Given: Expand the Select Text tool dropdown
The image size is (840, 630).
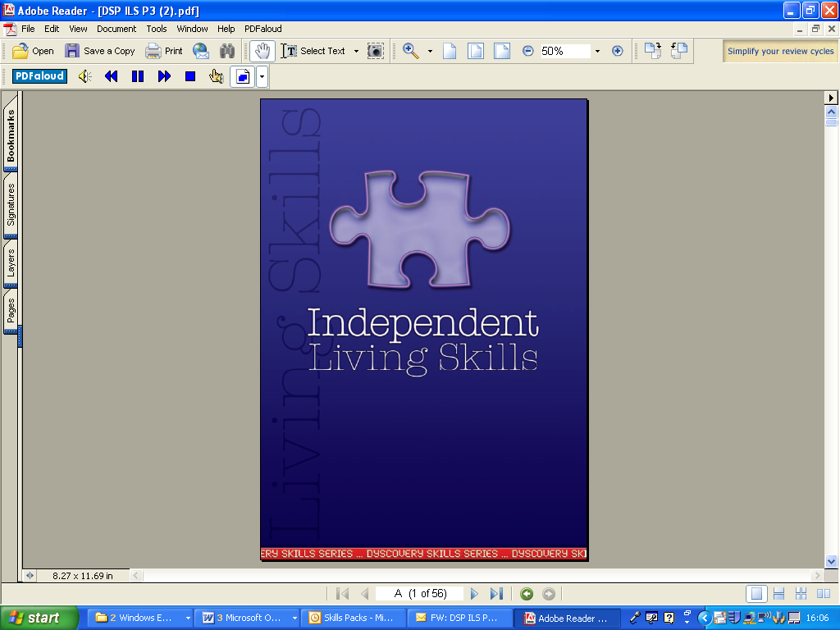Looking at the screenshot, I should click(356, 51).
